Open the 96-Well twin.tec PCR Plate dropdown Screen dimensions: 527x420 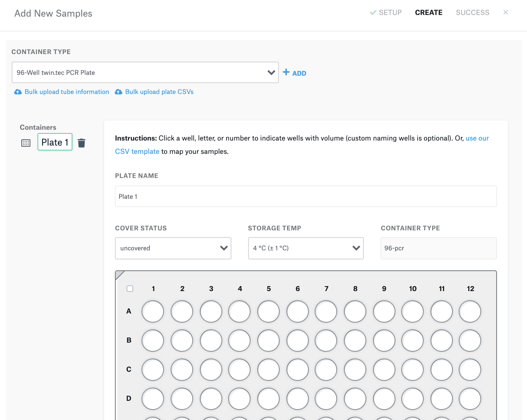click(145, 72)
